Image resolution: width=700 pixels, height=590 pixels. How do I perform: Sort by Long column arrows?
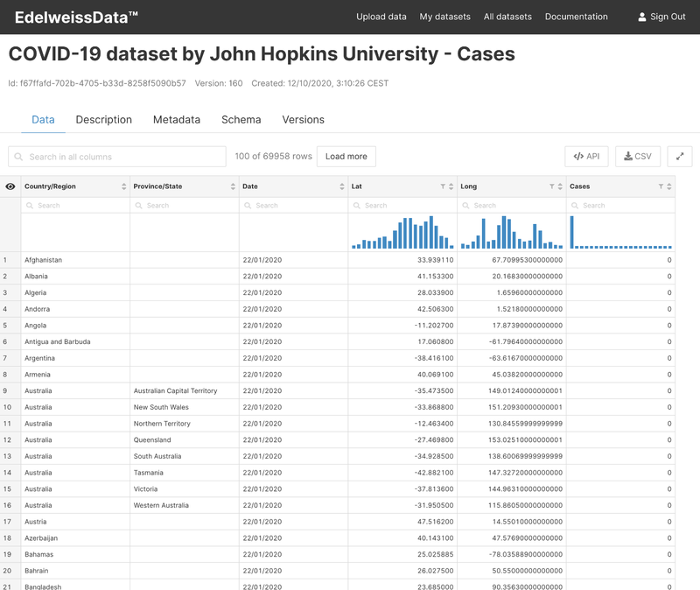tap(560, 186)
